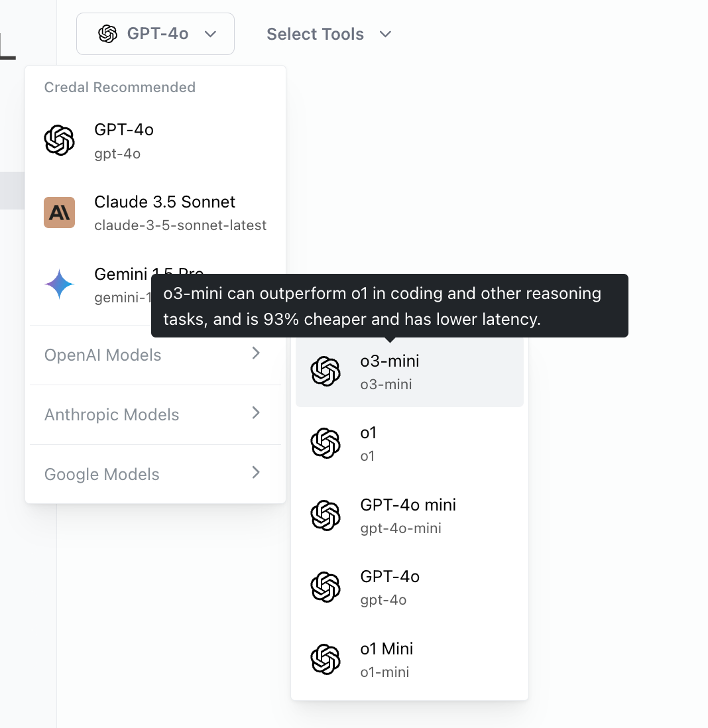This screenshot has width=708, height=728.
Task: Open the Select Tools dropdown
Action: pyautogui.click(x=329, y=34)
